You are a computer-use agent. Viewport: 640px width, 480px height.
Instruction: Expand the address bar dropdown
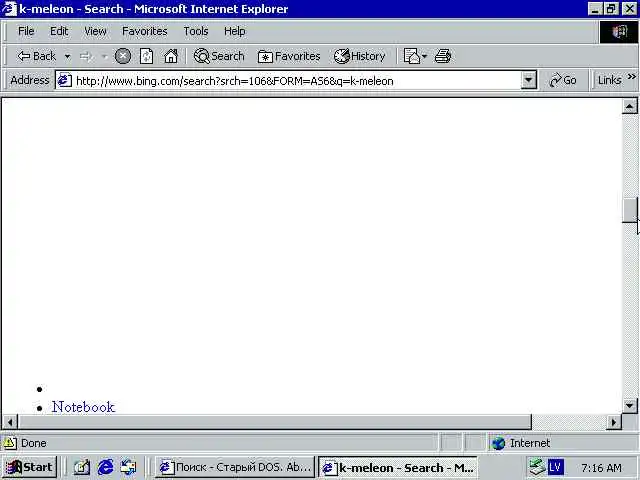coord(529,80)
